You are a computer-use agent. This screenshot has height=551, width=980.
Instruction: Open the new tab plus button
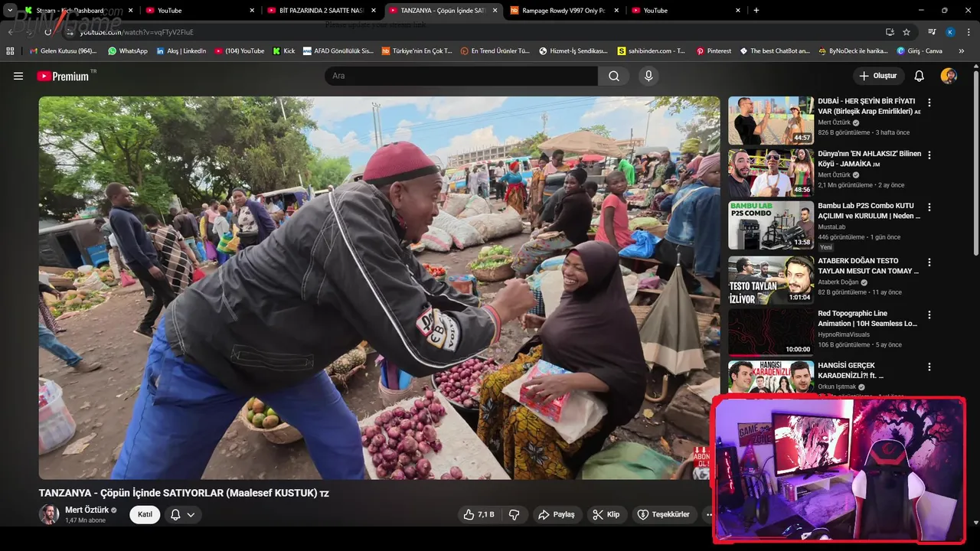click(756, 10)
